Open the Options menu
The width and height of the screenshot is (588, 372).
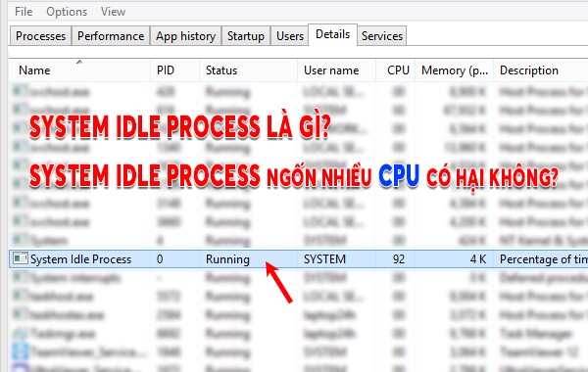click(x=67, y=12)
